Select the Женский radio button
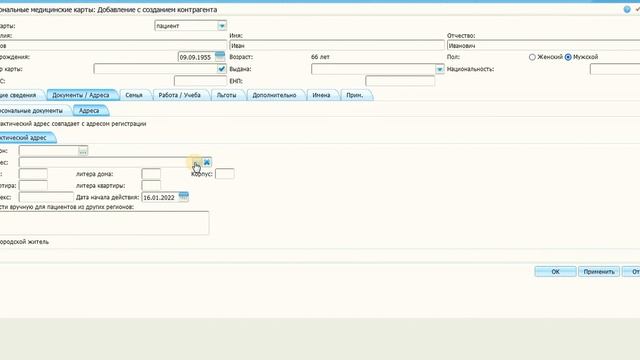 point(532,57)
